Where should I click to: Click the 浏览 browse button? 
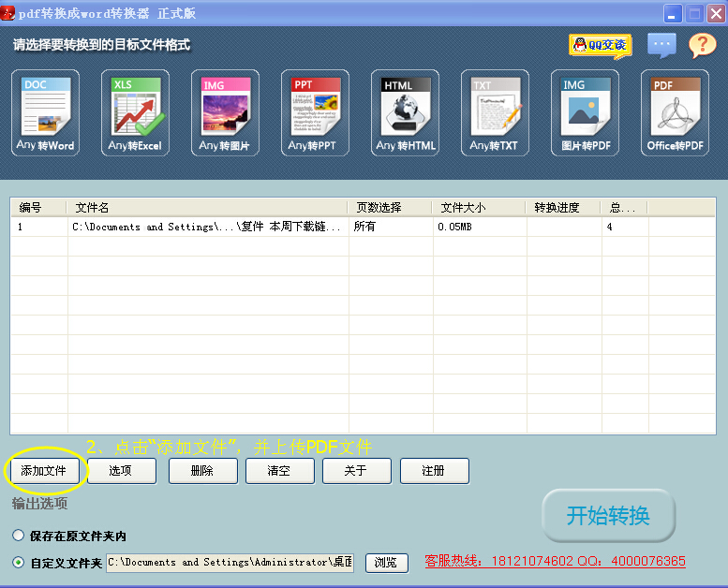click(x=386, y=563)
